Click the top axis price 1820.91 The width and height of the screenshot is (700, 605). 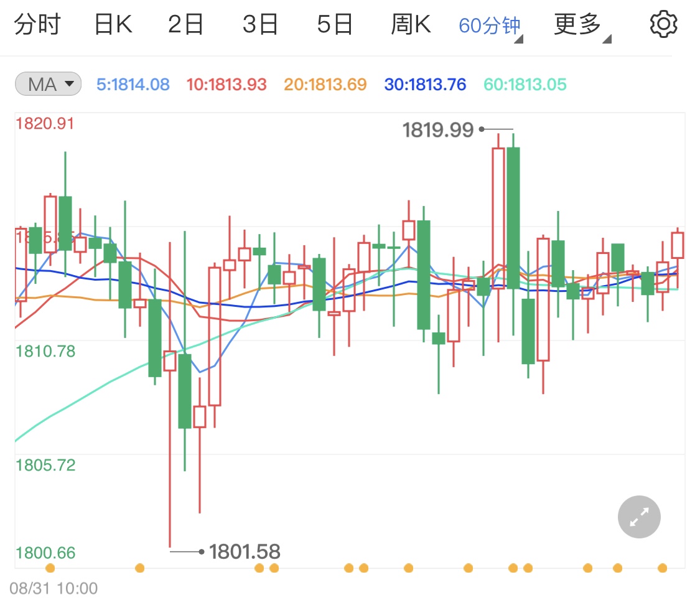(x=45, y=123)
